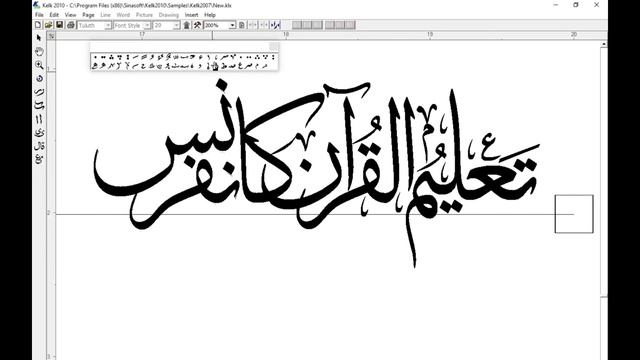Open the font size 20 dropdown
Image resolution: width=640 pixels, height=360 pixels.
pos(176,25)
